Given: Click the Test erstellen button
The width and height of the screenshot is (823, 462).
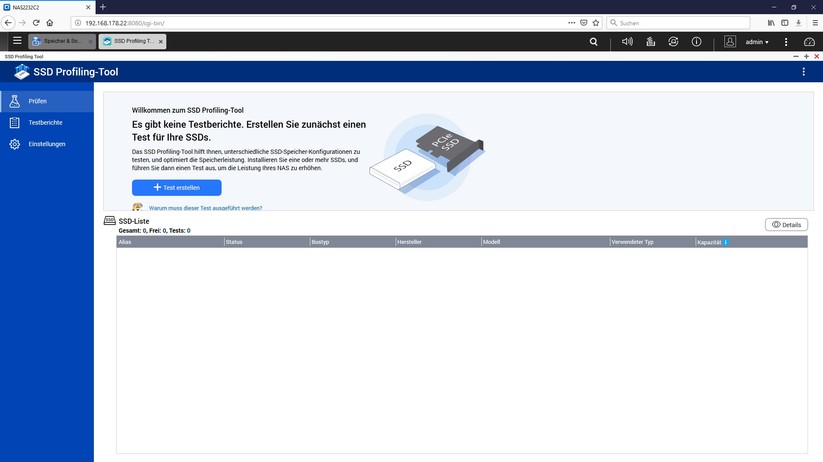Looking at the screenshot, I should pyautogui.click(x=176, y=187).
